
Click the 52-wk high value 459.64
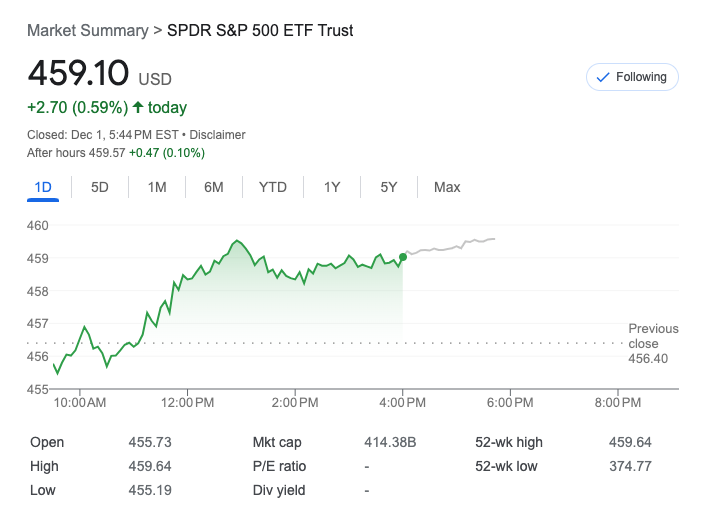pos(630,442)
